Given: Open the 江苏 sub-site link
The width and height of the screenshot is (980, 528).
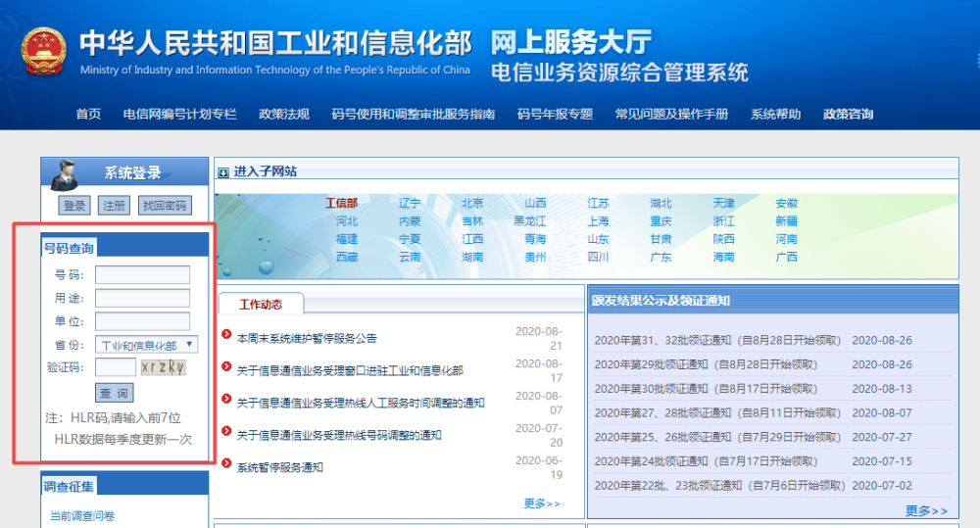Looking at the screenshot, I should point(598,203).
